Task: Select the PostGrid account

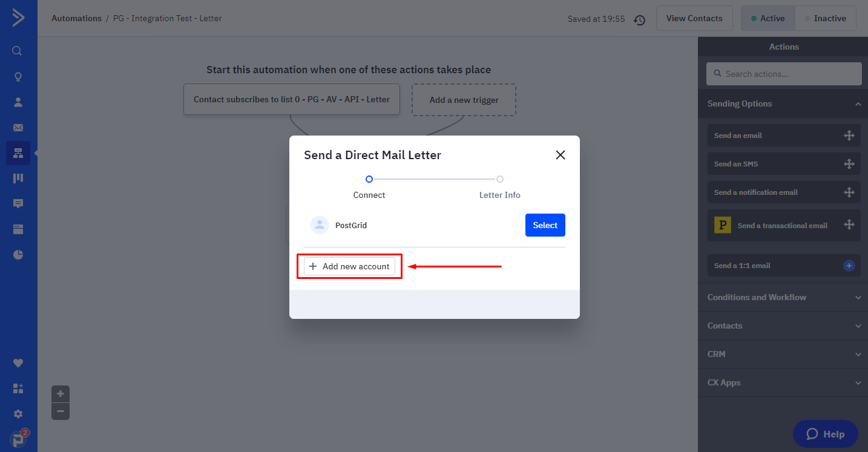Action: [x=545, y=225]
